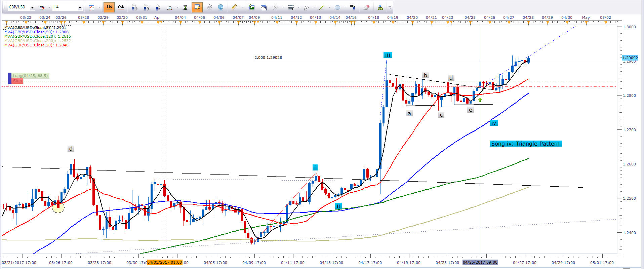Click the 1.29092 current price marker

(x=630, y=58)
